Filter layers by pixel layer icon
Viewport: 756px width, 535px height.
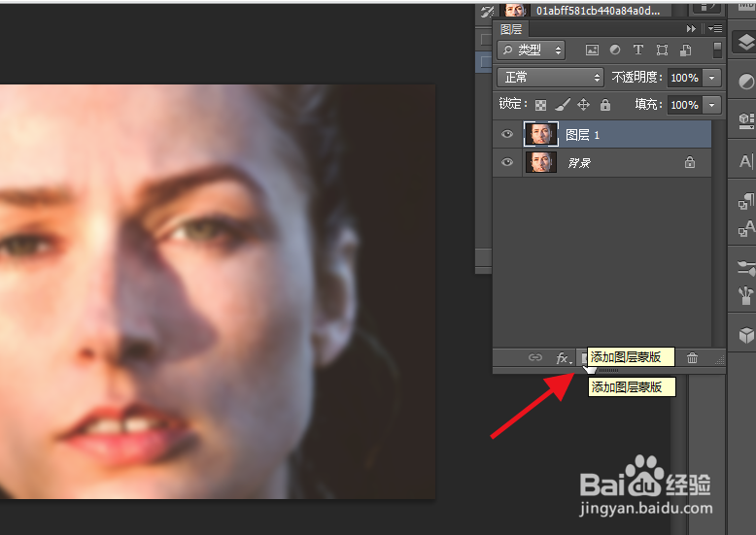tap(592, 50)
